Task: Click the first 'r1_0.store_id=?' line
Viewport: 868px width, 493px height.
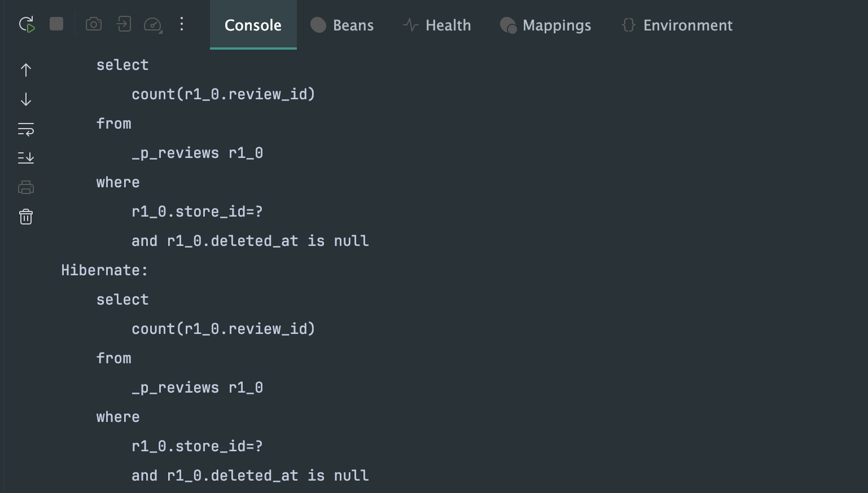Action: (x=198, y=212)
